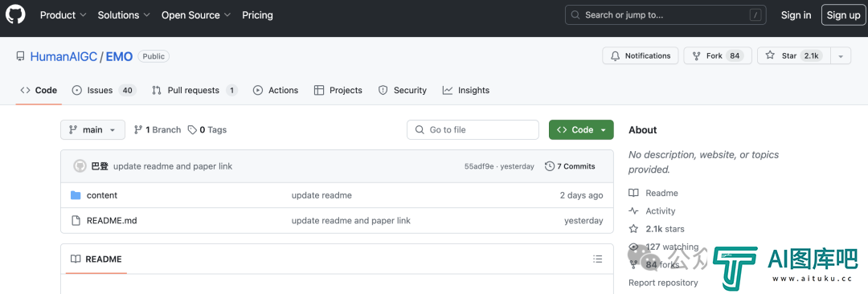Open the README.md file

click(x=112, y=220)
